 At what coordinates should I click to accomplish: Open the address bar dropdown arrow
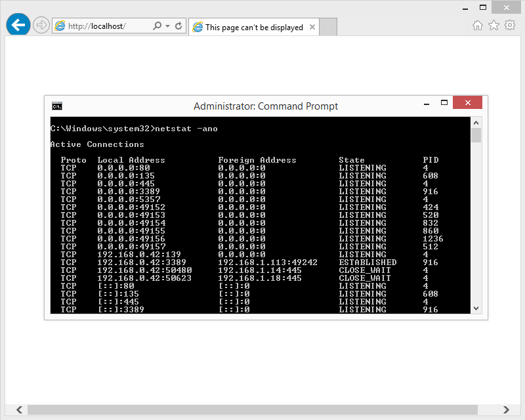[168, 26]
